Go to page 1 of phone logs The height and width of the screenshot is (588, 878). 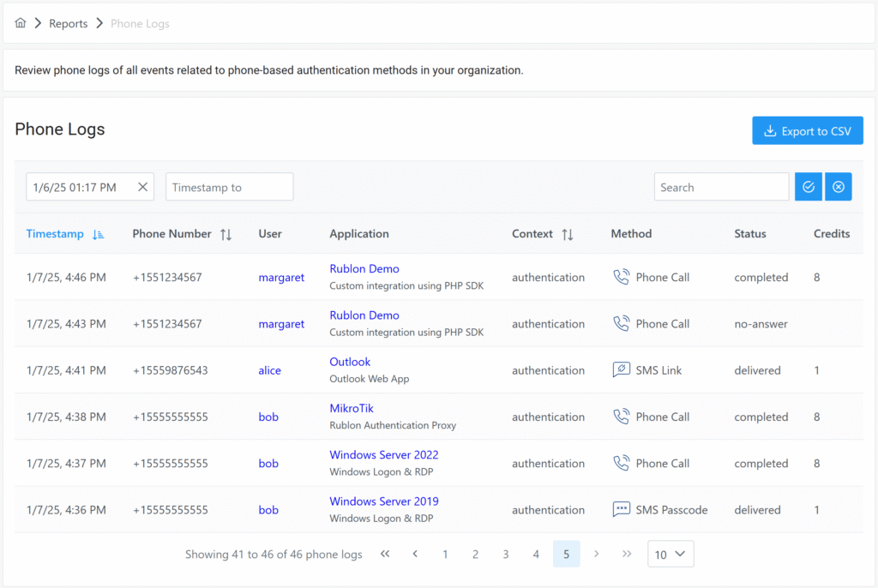point(445,554)
